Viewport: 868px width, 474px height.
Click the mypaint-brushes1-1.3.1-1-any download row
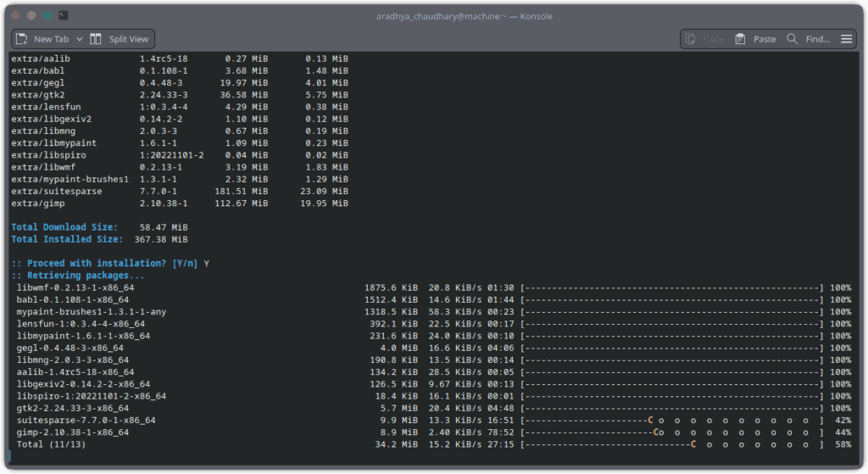coord(433,312)
